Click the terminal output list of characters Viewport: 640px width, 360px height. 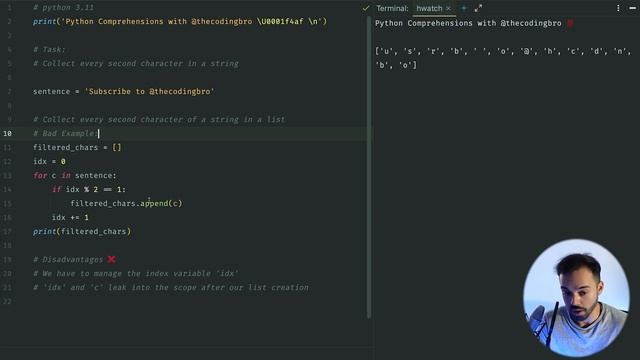tap(503, 58)
